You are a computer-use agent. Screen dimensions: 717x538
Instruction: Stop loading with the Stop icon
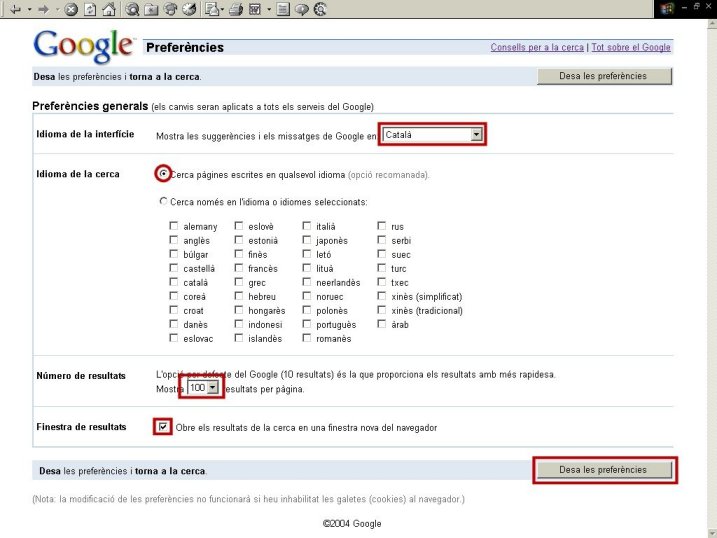click(71, 9)
